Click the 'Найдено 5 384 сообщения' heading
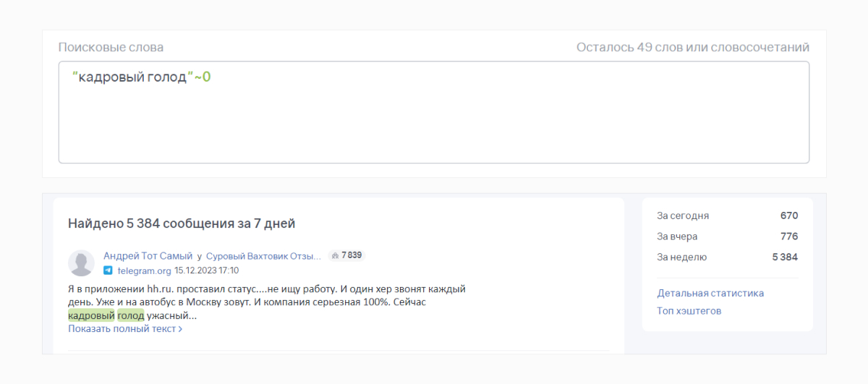Viewport: 868px width, 384px height. tap(182, 223)
